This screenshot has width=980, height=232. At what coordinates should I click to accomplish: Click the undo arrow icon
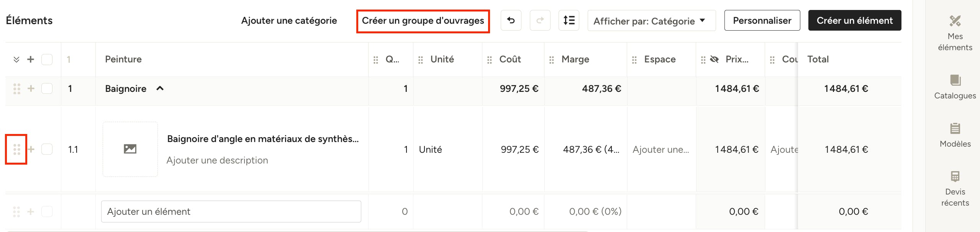coord(511,20)
